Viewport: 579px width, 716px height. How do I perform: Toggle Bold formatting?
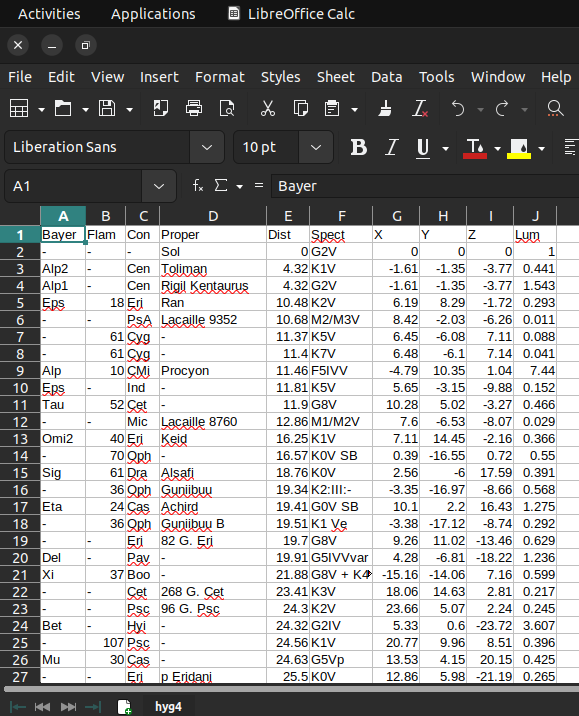click(358, 147)
